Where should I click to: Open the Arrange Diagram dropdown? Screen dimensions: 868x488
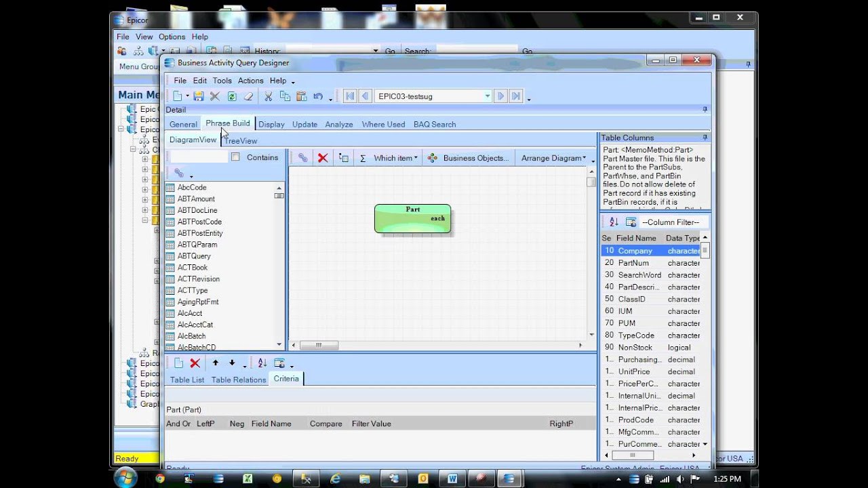(553, 158)
